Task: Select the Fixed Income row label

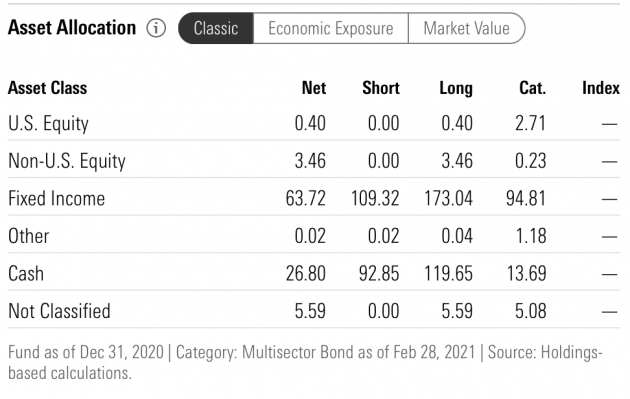Action: pyautogui.click(x=57, y=198)
